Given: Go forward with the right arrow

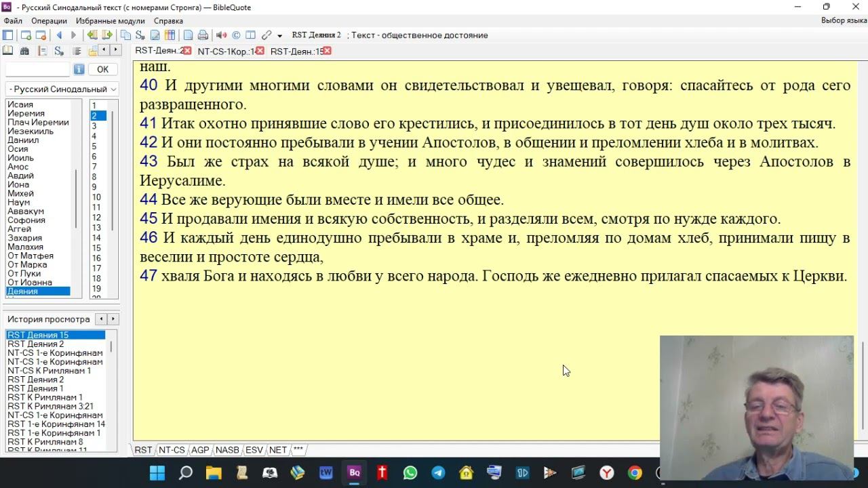Looking at the screenshot, I should point(73,35).
